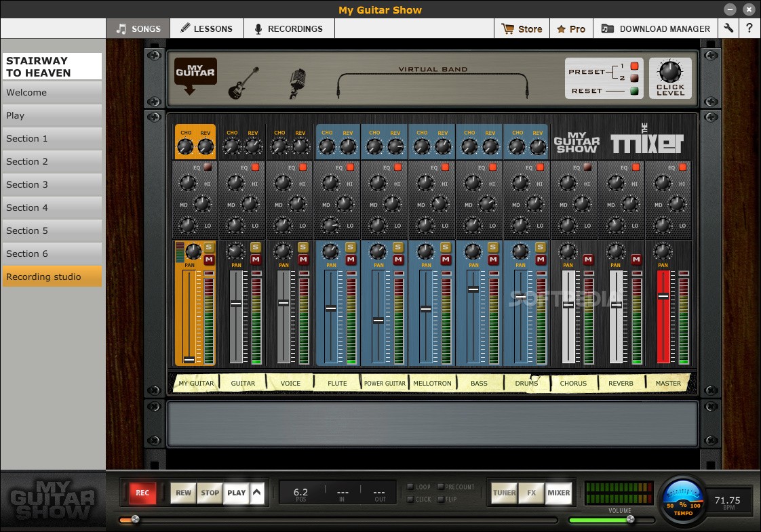Open the Recordings tab

[289, 28]
